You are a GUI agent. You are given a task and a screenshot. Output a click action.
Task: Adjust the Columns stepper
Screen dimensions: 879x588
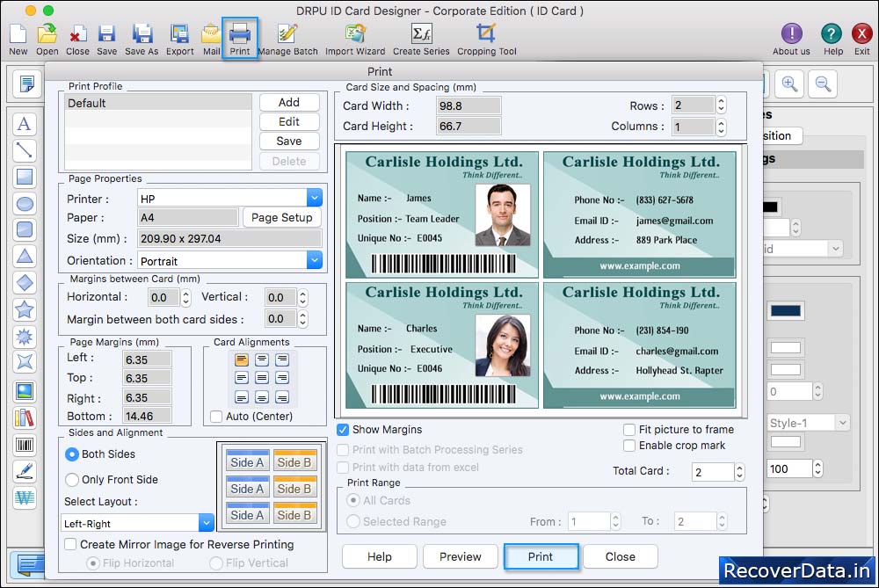(x=721, y=127)
